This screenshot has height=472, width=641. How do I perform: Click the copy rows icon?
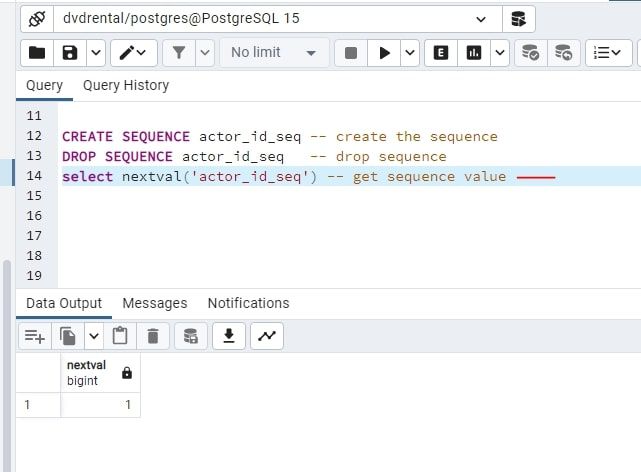point(68,336)
